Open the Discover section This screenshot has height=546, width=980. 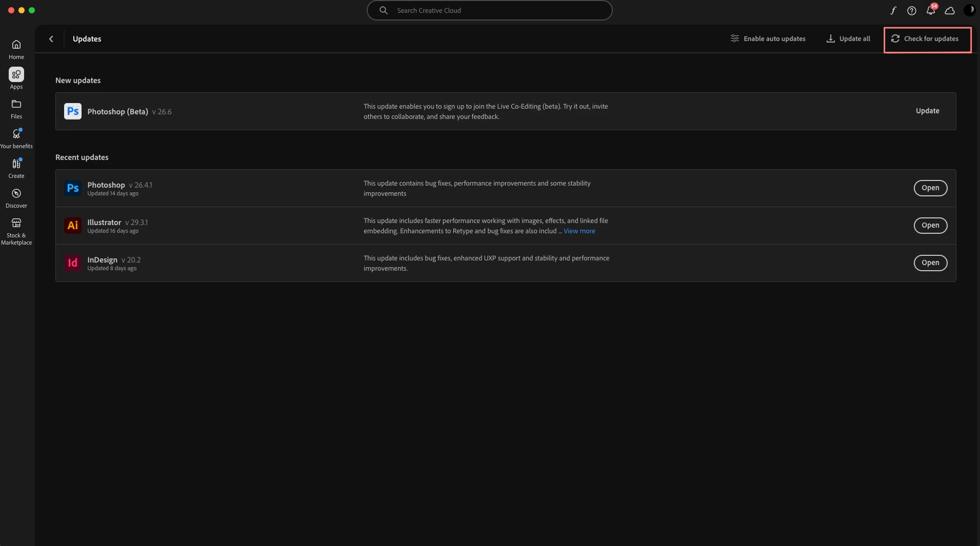pos(16,198)
